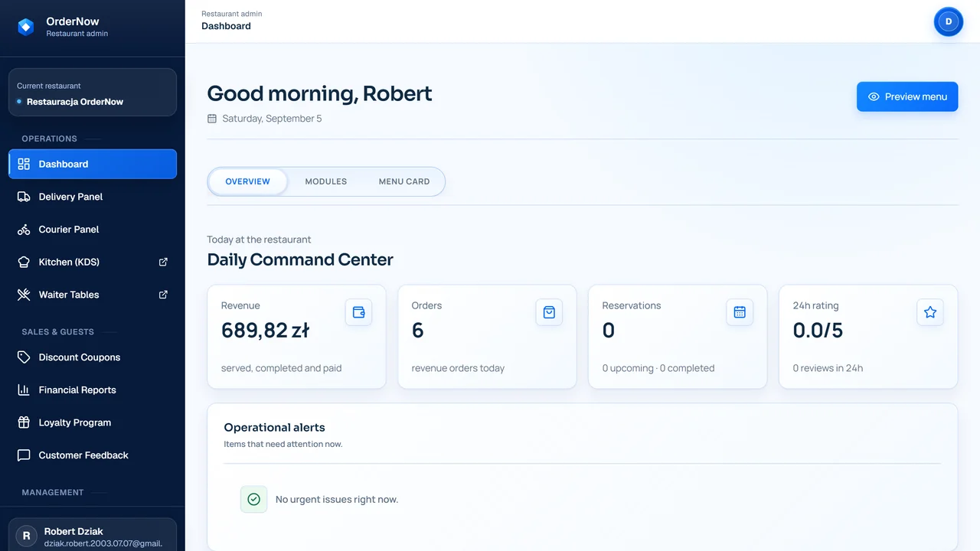
Task: Go to Financial Reports
Action: pos(93,390)
